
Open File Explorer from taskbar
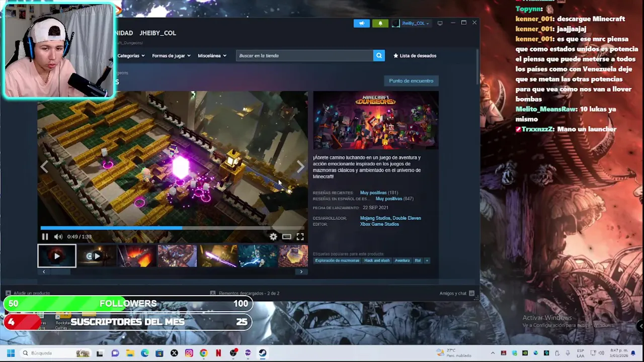[130, 353]
